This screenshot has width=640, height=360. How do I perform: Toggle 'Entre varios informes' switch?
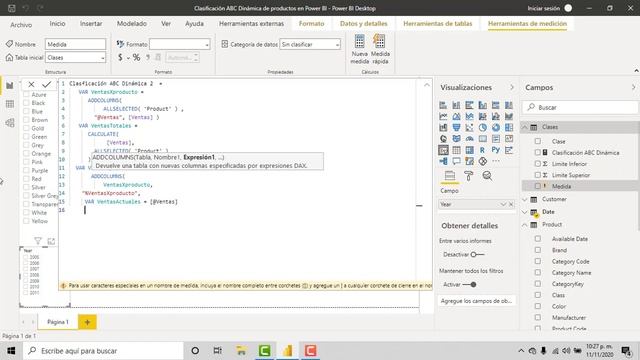(x=477, y=255)
